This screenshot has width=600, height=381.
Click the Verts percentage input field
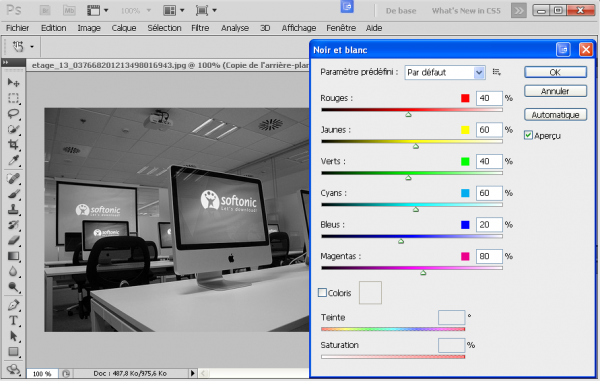pyautogui.click(x=489, y=161)
